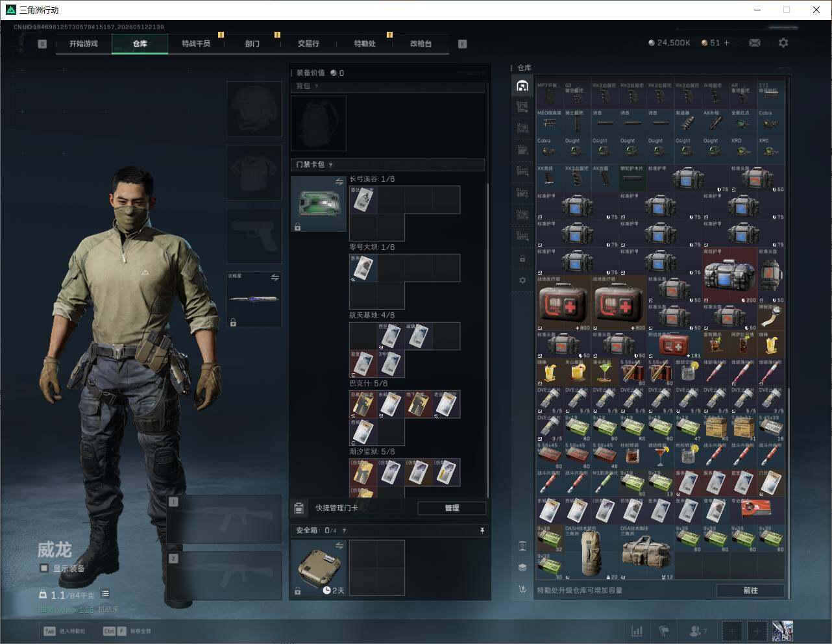Open the mail envelope icon
Screen dimensions: 832x644
[x=755, y=43]
